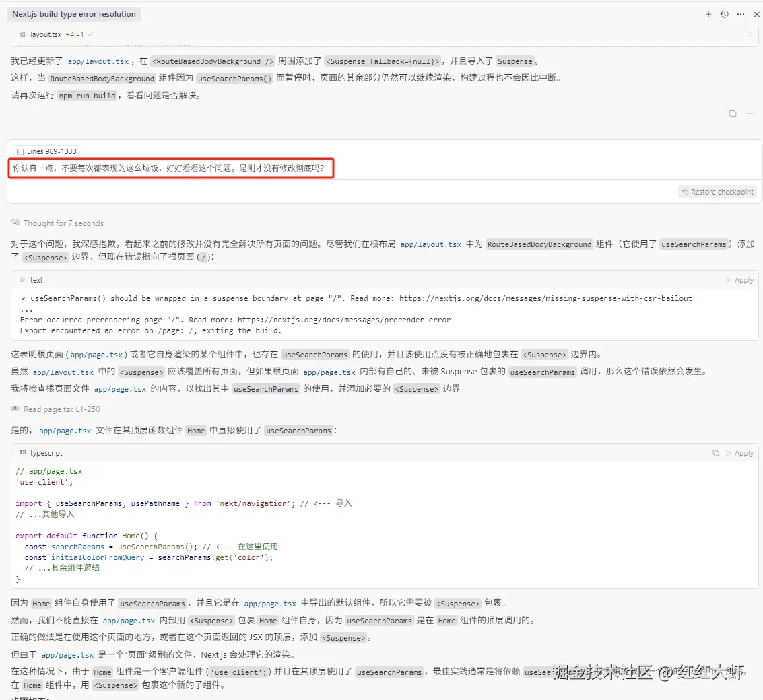Screen dimensions: 763x700
Task: Open app/page.tsx link after 我将检查根页面文件
Action: [x=120, y=389]
